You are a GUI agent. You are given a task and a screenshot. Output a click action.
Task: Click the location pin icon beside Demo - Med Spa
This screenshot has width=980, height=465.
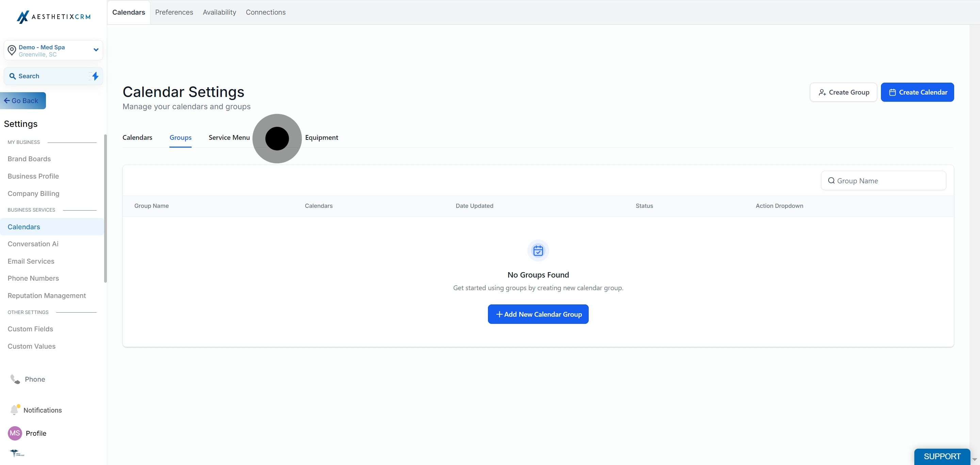click(x=12, y=50)
